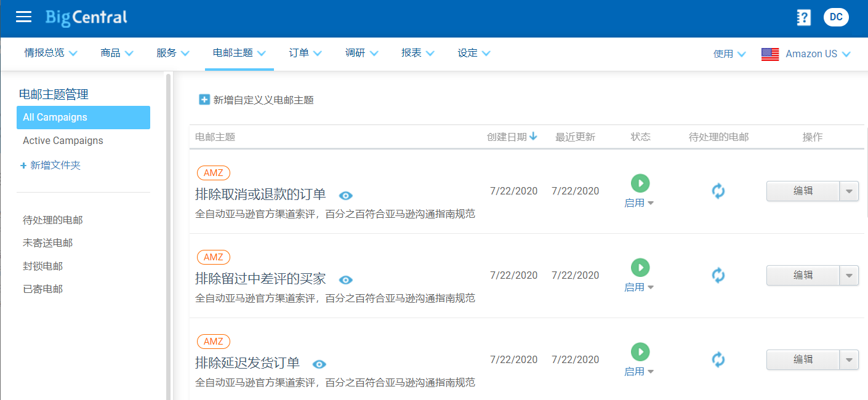Open the DC user avatar

coord(835,17)
